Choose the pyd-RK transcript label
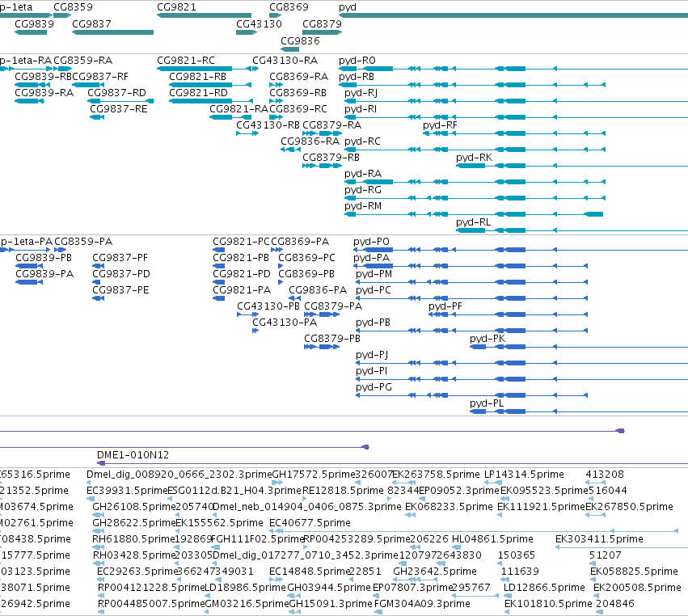Viewport: 688px width, 616px height. (x=474, y=157)
